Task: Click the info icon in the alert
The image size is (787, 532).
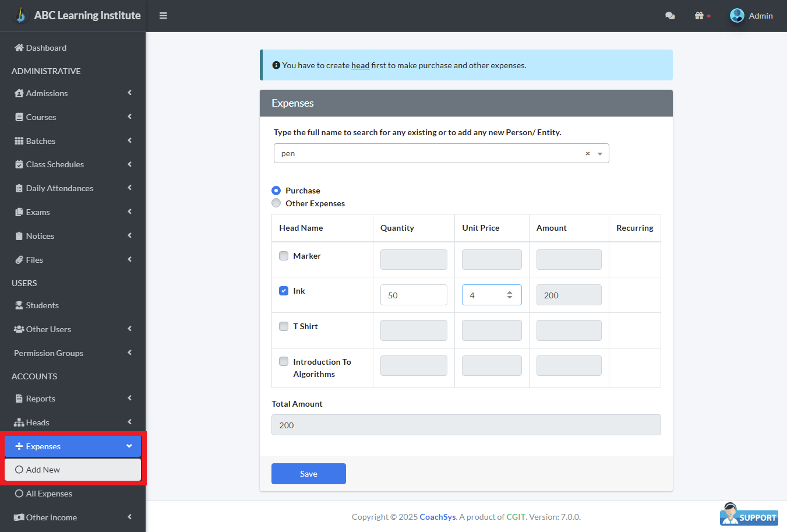Action: tap(276, 65)
